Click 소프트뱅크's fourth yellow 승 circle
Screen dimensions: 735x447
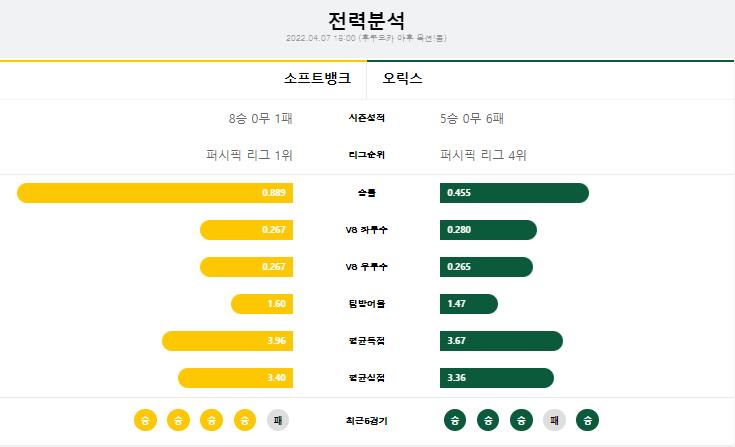(x=245, y=420)
